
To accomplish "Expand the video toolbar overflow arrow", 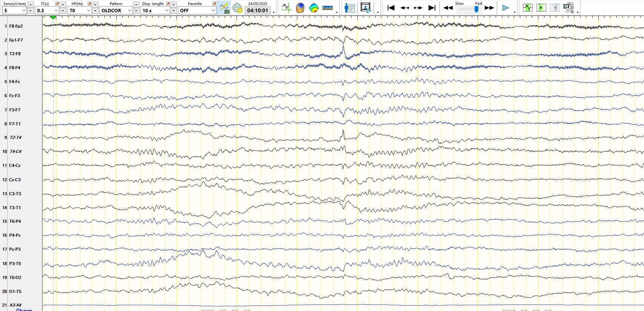I will tap(378, 12).
